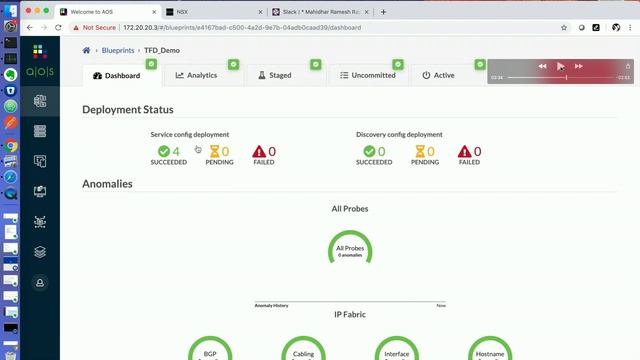
Task: Open a new browser tab with plus
Action: click(x=383, y=12)
